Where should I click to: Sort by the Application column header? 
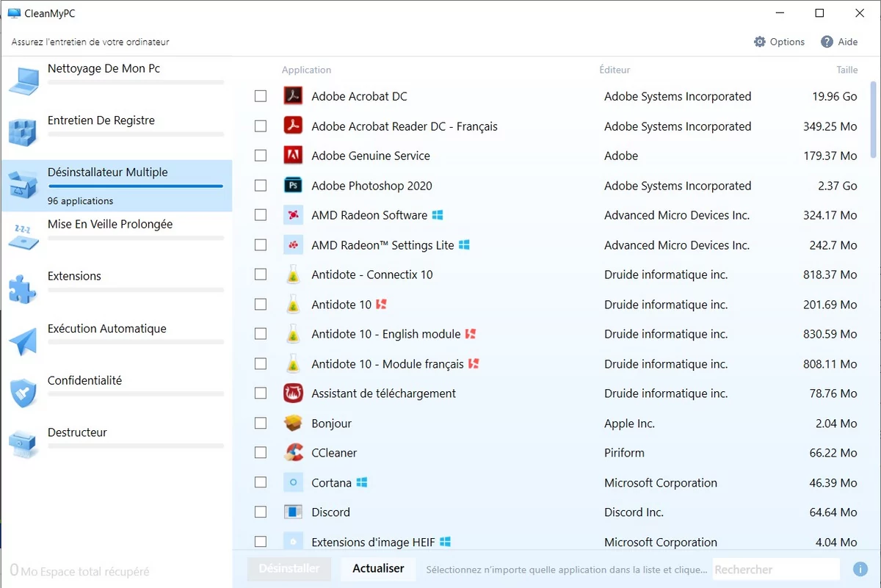tap(306, 70)
